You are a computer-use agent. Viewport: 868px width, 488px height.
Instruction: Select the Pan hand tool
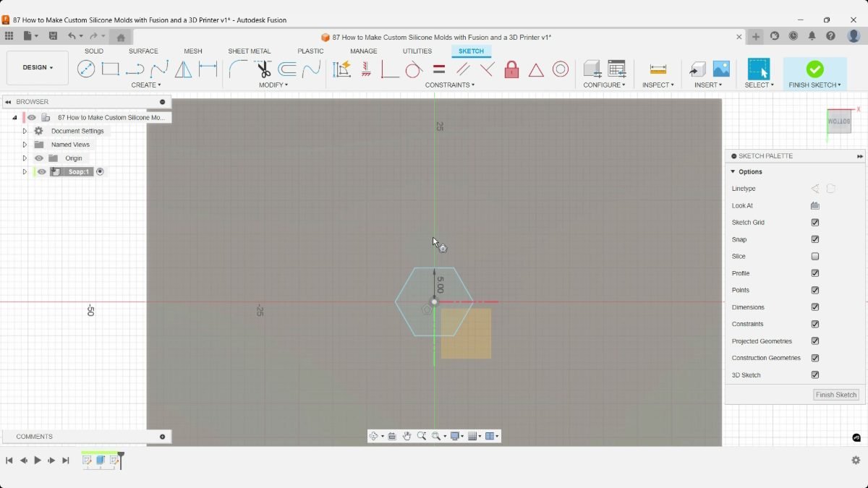407,436
